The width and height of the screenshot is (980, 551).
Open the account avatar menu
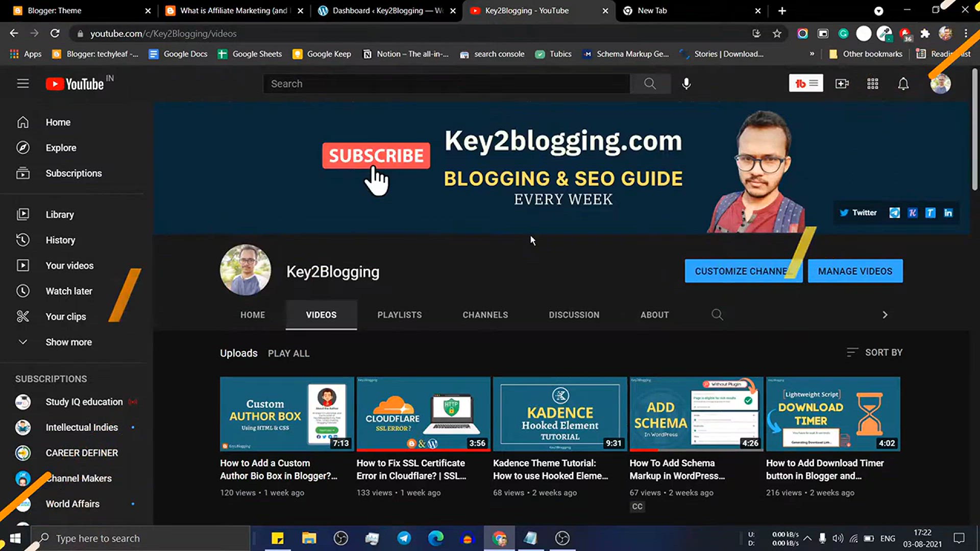click(x=940, y=84)
